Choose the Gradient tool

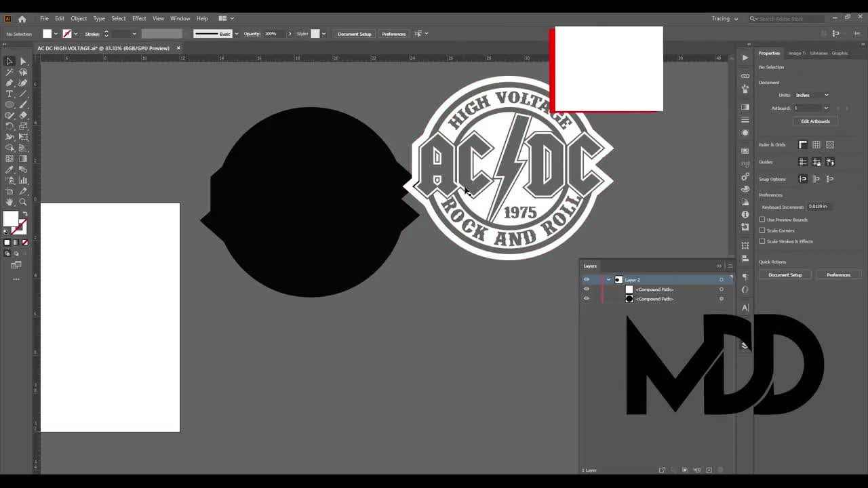click(23, 159)
